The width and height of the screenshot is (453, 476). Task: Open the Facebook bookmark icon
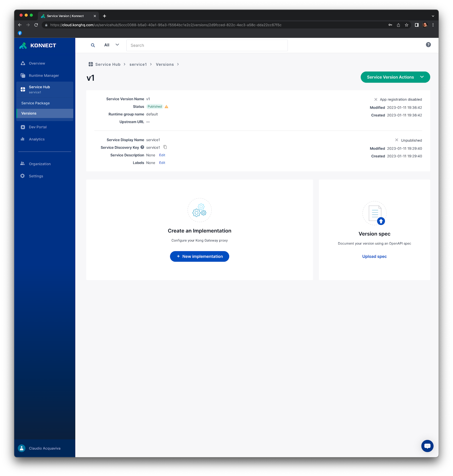(20, 33)
